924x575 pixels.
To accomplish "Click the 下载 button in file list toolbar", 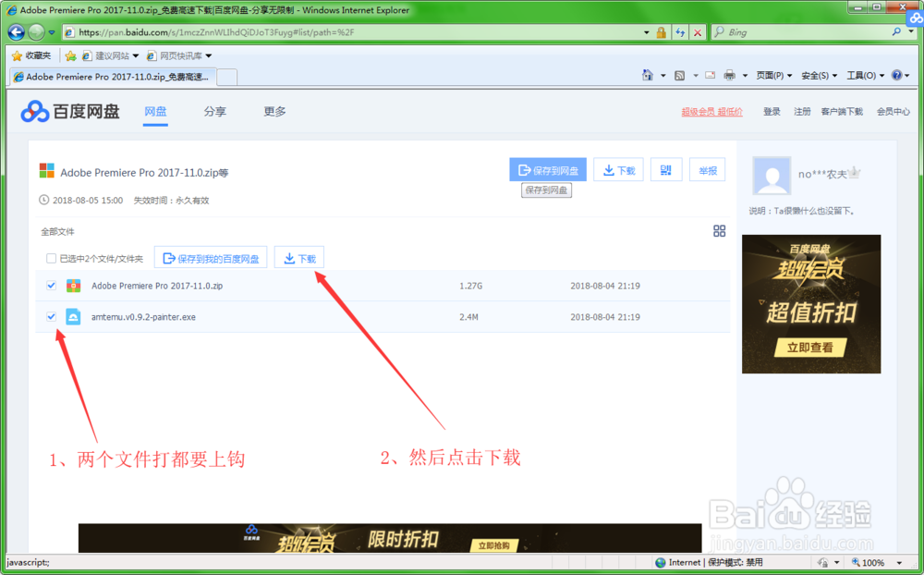I will coord(299,258).
